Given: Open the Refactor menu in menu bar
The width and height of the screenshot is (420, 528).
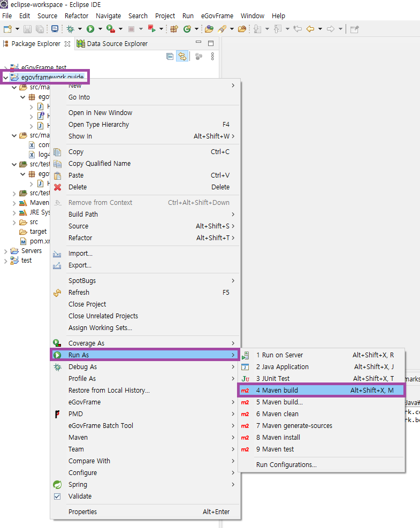Looking at the screenshot, I should coord(77,16).
